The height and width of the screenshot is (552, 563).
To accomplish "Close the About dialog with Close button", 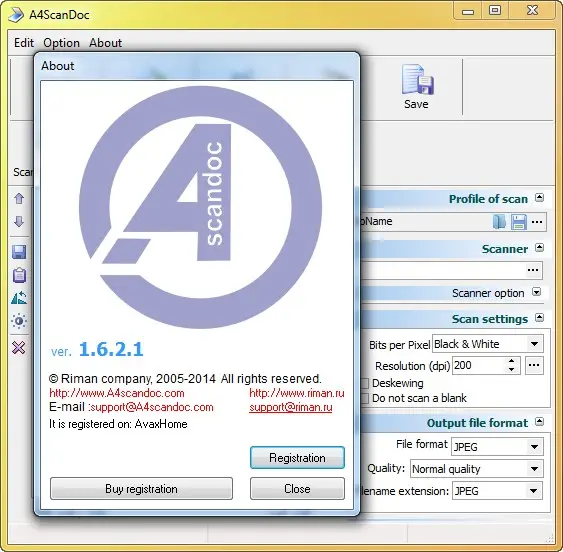I will [x=297, y=489].
